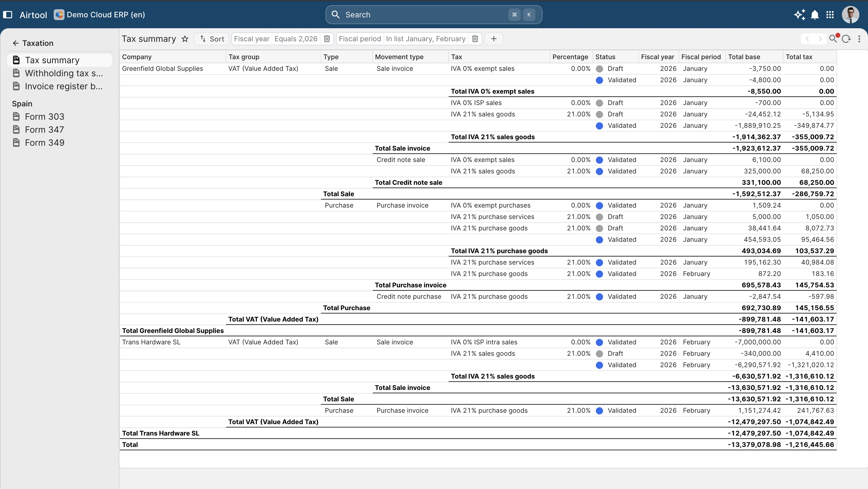Click Validated status dot in -4,800.00 row
868x489 pixels.
coord(599,80)
